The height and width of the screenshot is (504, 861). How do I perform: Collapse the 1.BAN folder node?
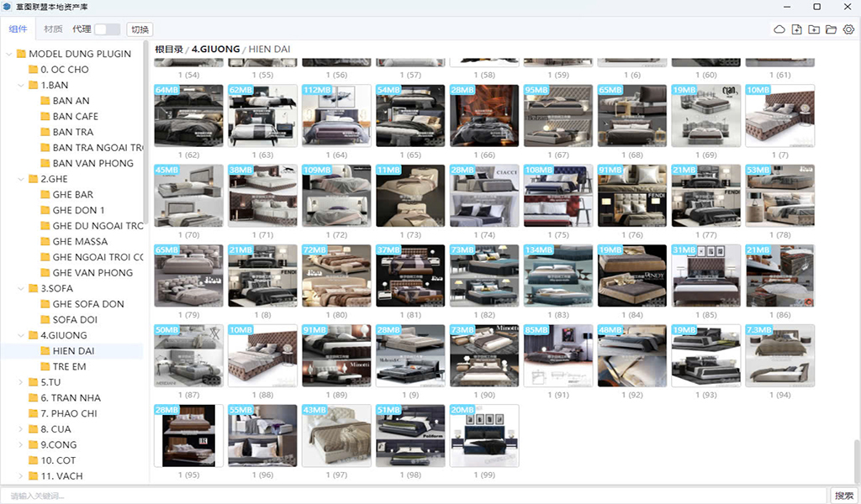[21, 85]
